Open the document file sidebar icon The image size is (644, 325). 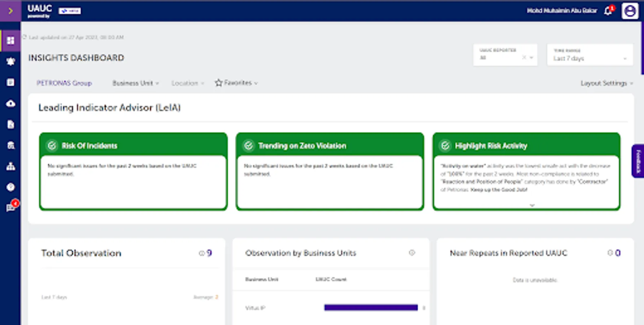coord(10,125)
